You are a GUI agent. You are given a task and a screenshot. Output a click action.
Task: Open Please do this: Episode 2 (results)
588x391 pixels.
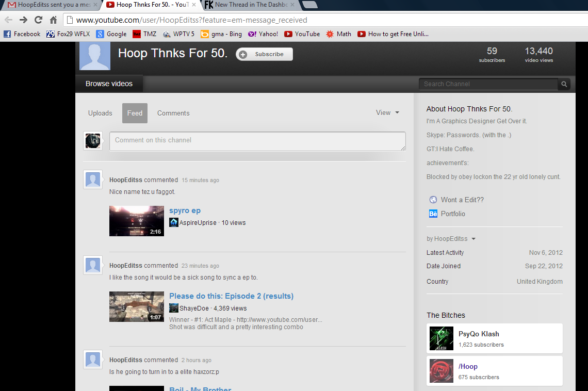pyautogui.click(x=232, y=296)
